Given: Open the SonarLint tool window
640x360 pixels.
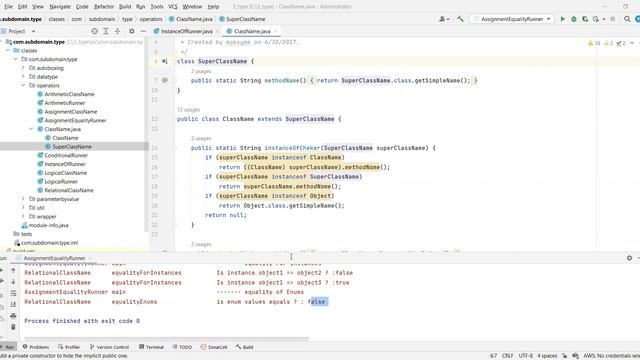Looking at the screenshot, I should pos(214,347).
